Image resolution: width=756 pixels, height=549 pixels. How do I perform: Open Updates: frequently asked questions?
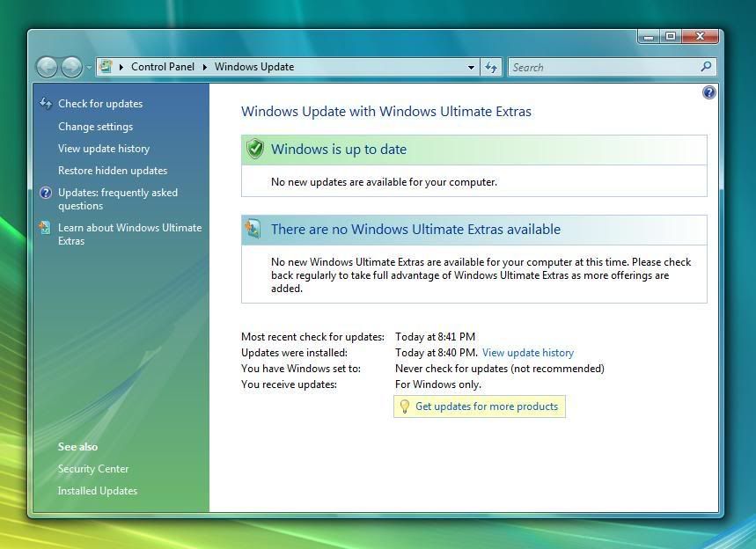(118, 199)
